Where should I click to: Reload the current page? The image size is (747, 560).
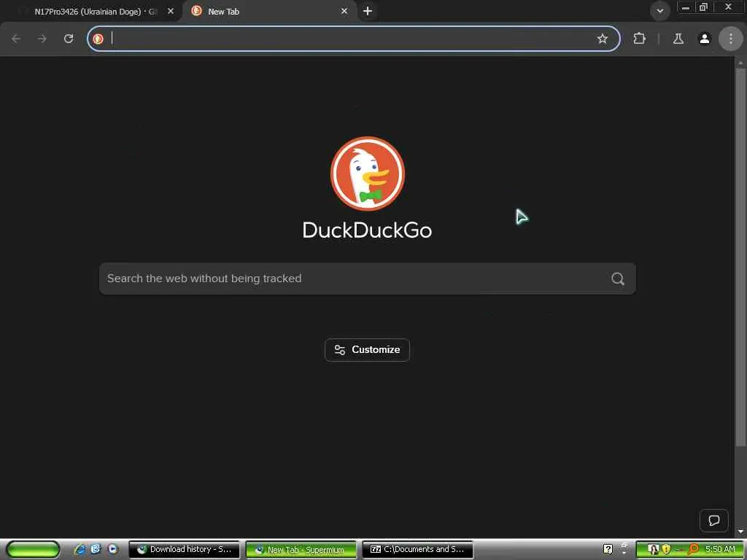69,39
